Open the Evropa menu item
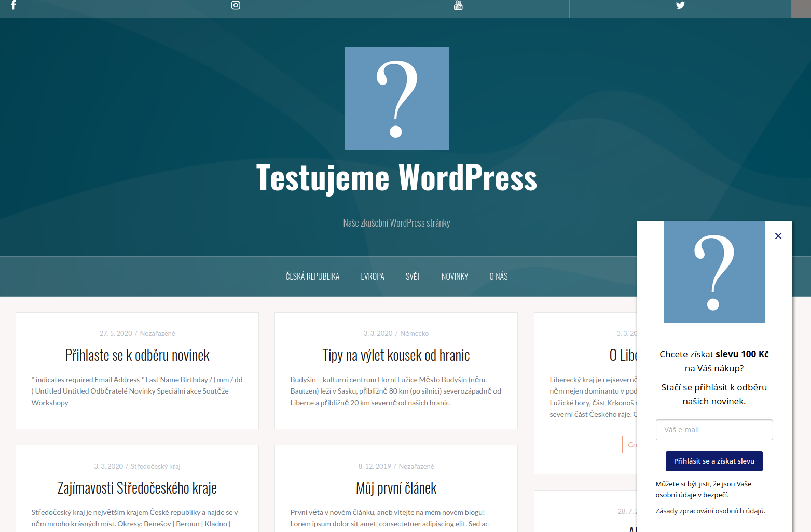This screenshot has height=532, width=811. 373,276
